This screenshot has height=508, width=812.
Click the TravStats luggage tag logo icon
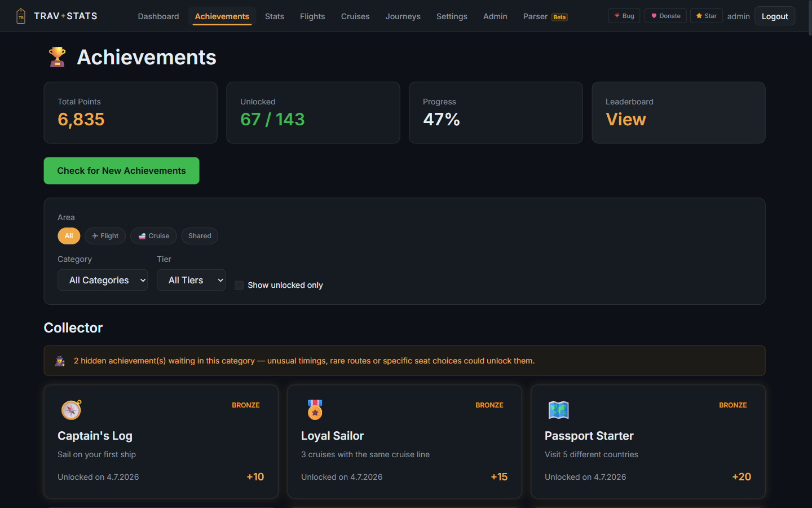(21, 16)
